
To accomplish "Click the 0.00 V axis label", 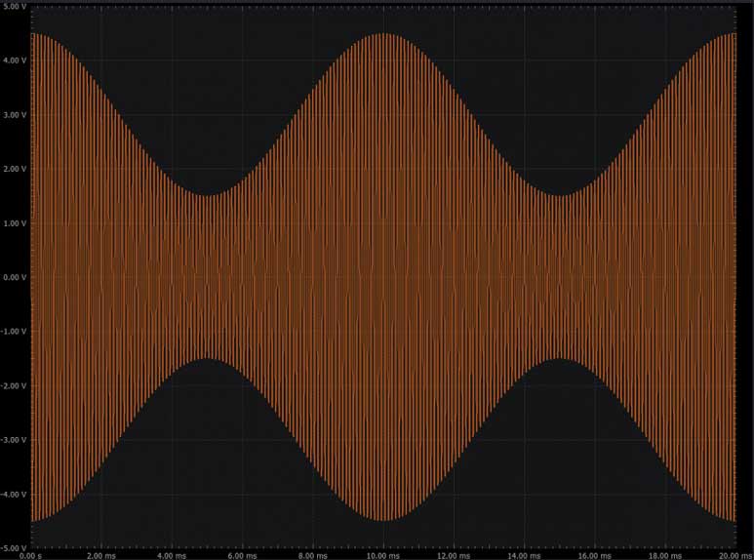I will 15,278.
